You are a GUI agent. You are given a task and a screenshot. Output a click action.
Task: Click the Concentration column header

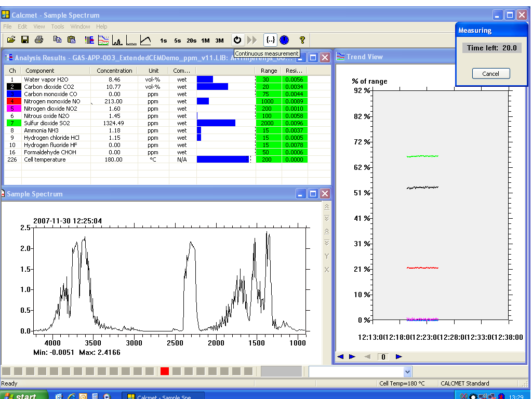tap(114, 71)
